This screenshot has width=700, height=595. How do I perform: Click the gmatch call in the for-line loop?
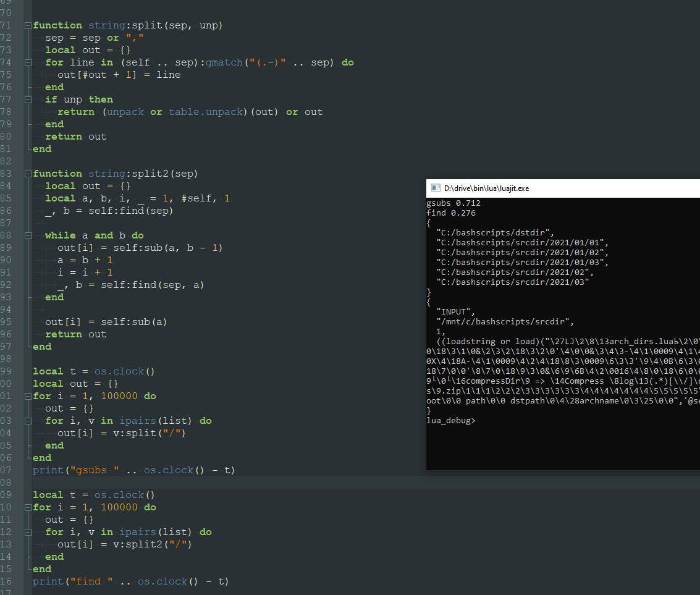coord(224,62)
